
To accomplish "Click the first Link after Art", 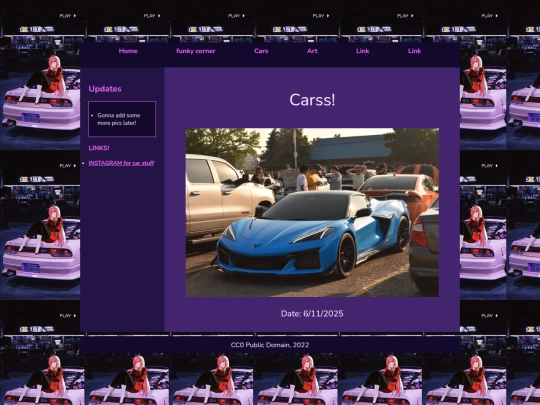I will click(x=363, y=51).
